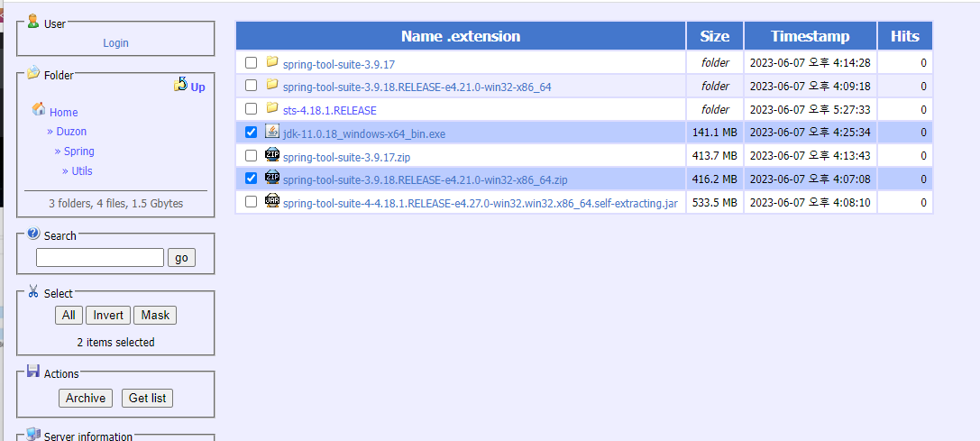This screenshot has width=980, height=441.
Task: Check the sts-4.18.1.RELEASE folder checkbox
Action: coord(252,109)
